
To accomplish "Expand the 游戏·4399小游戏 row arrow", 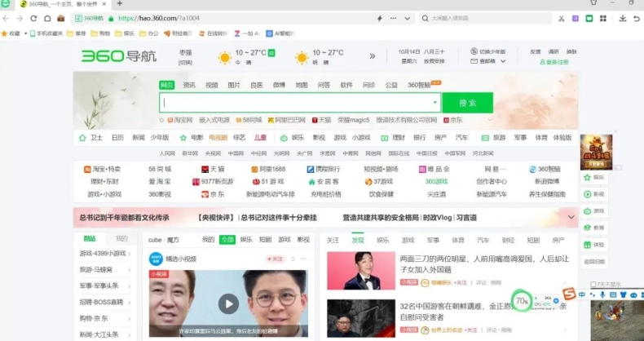I will 130,254.
